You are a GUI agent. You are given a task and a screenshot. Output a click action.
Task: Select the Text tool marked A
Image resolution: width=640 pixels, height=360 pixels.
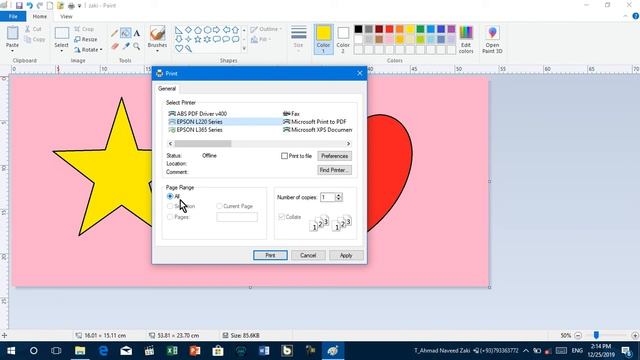pos(137,33)
